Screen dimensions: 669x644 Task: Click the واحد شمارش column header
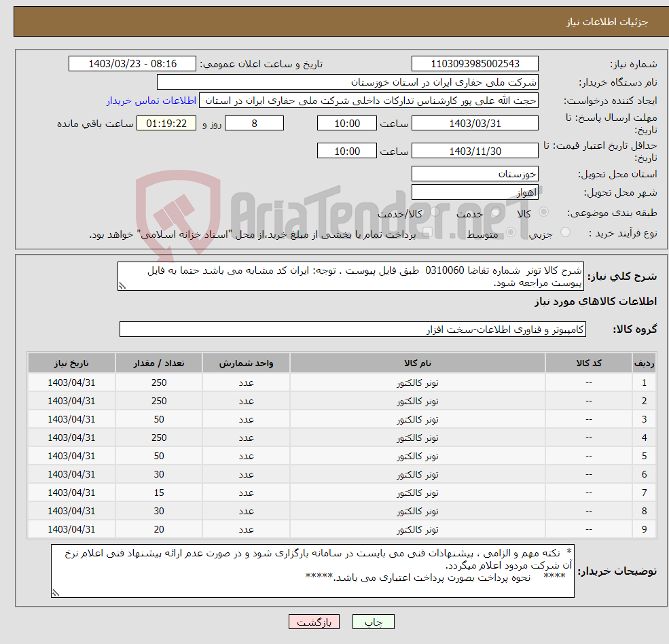246,363
